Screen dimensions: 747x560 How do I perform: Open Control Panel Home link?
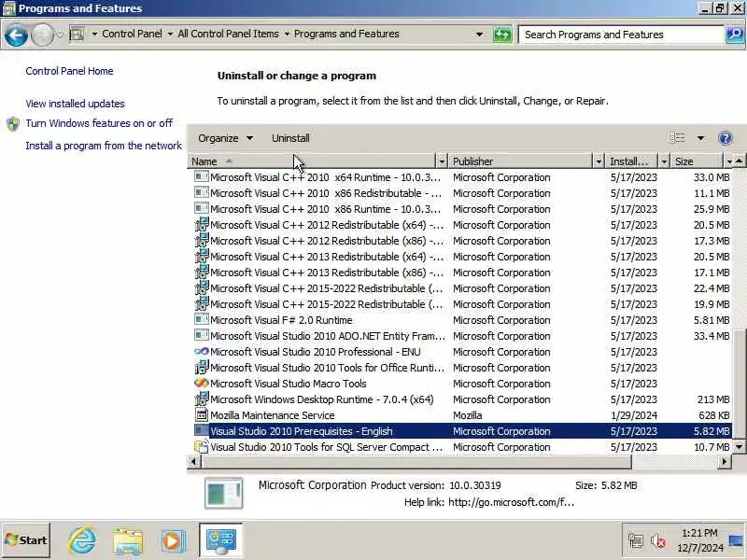point(69,71)
